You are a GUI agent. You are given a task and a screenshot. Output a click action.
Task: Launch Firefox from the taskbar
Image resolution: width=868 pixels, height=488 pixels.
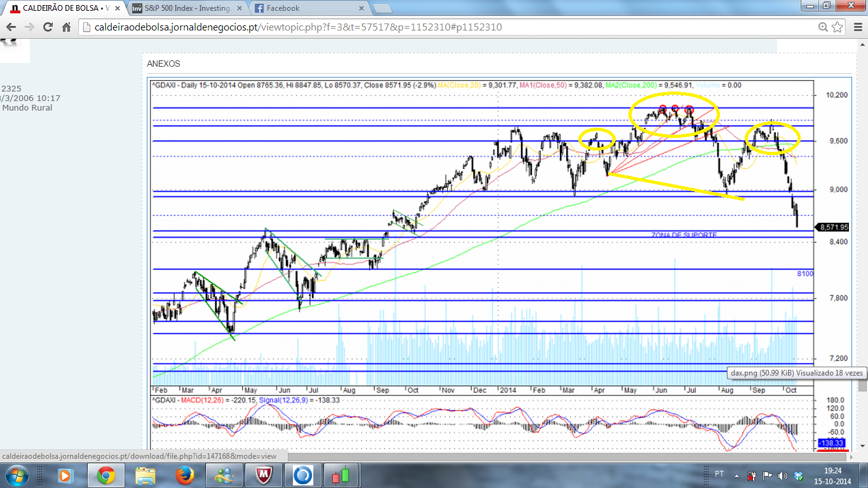(x=185, y=475)
